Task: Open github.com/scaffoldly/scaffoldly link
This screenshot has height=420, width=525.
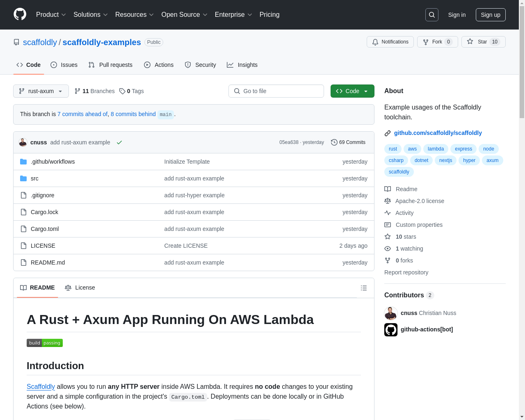Action: [438, 133]
